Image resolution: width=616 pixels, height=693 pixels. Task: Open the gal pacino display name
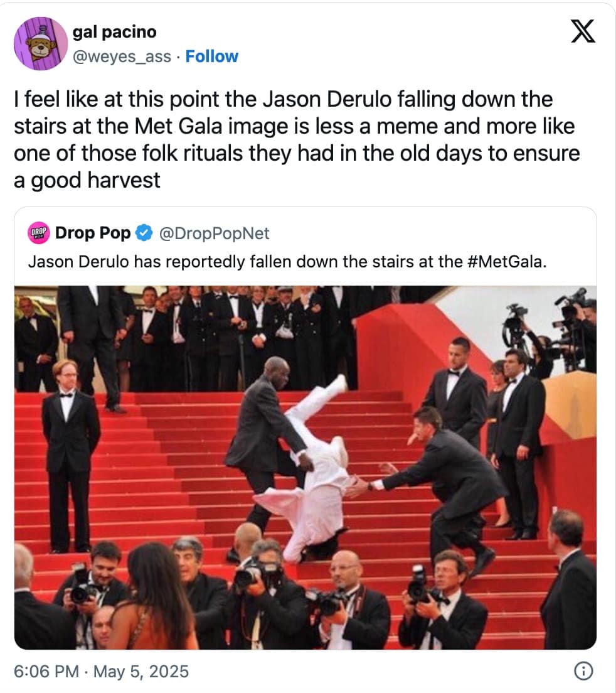click(114, 32)
